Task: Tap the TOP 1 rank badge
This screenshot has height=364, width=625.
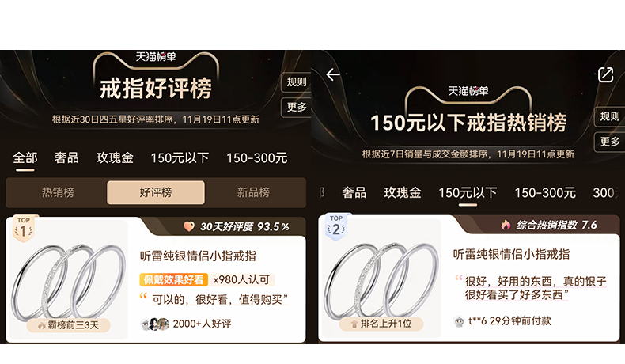Action: click(x=24, y=229)
